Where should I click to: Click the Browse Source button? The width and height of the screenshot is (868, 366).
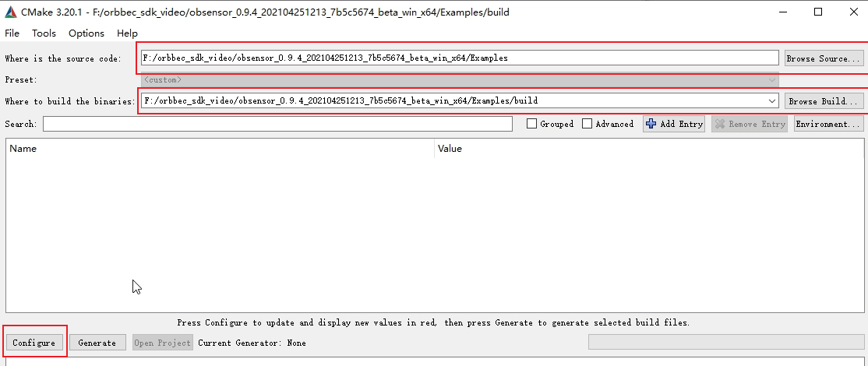coord(824,58)
